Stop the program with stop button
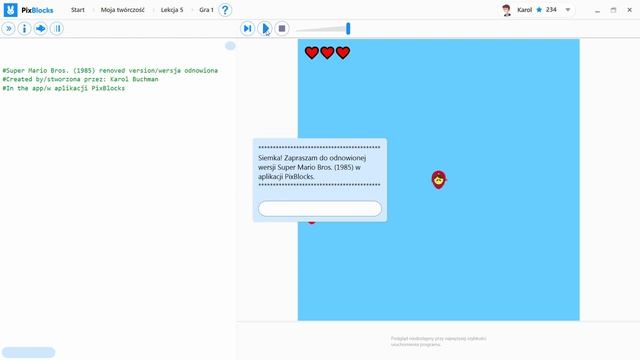The width and height of the screenshot is (640, 360). (x=282, y=29)
